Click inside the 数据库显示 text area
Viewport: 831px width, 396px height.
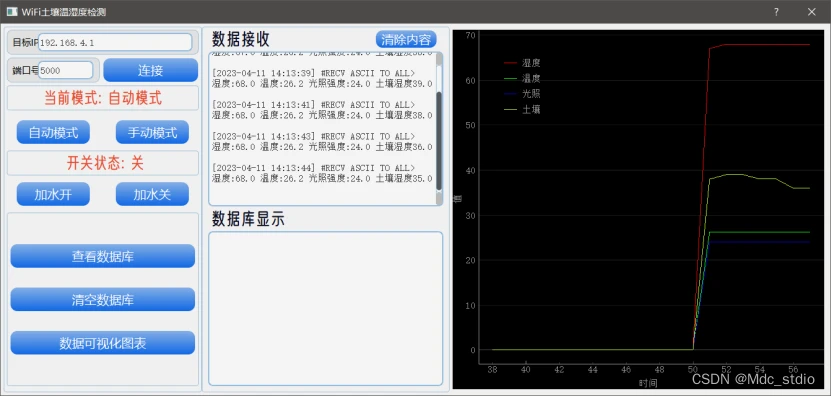(325, 309)
